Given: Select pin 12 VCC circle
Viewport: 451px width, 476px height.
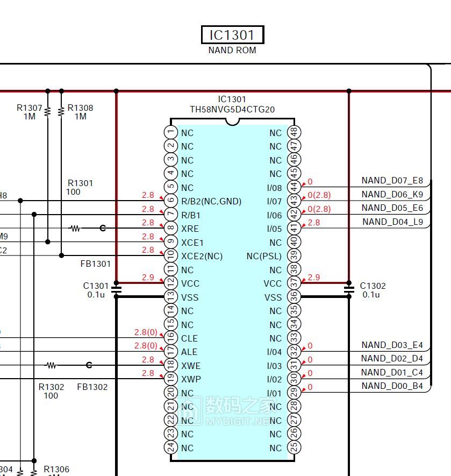Looking at the screenshot, I should pos(171,283).
